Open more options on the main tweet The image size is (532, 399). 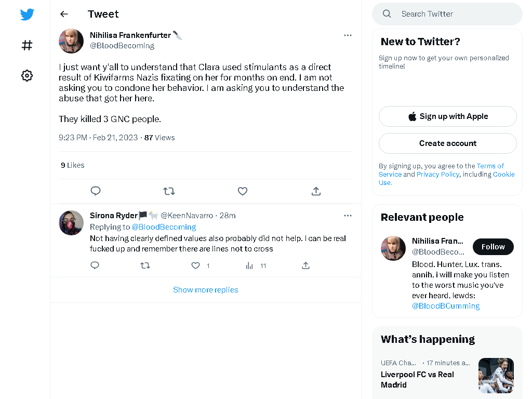click(348, 35)
